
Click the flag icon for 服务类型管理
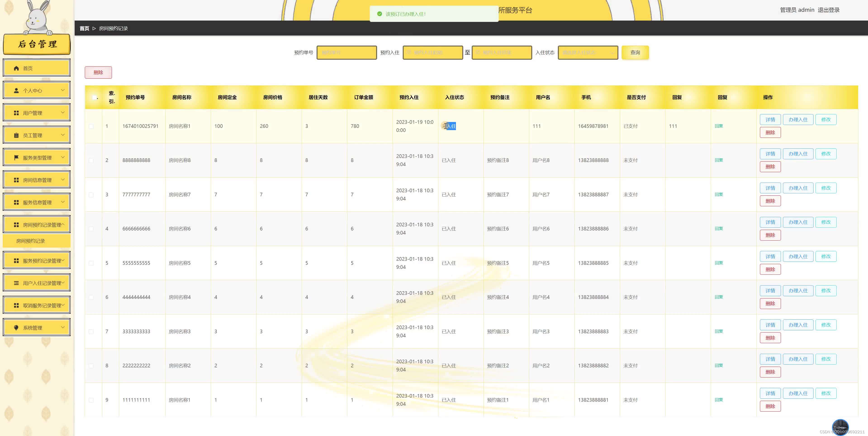coord(16,157)
